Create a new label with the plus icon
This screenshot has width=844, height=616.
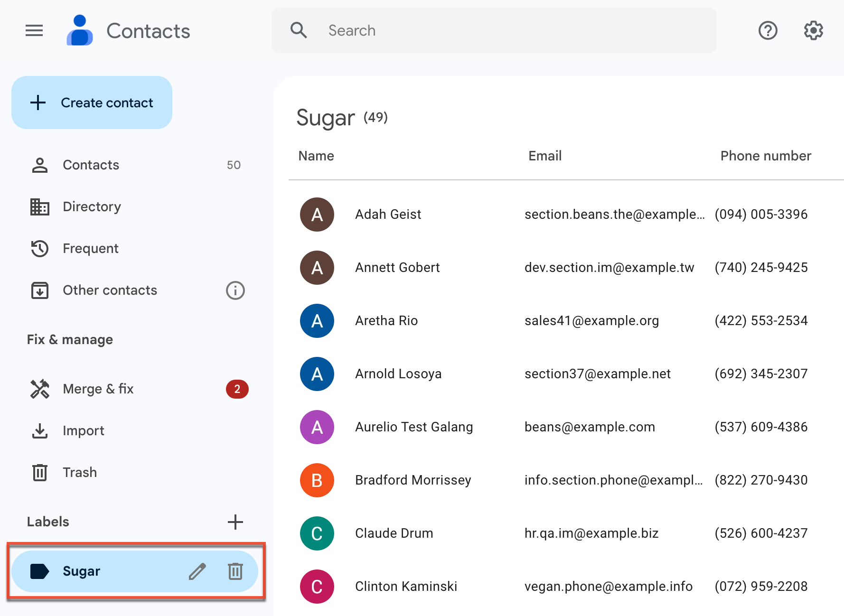(235, 522)
